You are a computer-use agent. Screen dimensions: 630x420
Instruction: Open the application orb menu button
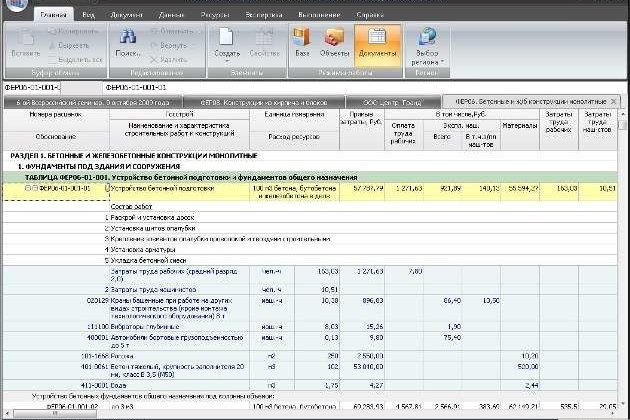(x=17, y=5)
